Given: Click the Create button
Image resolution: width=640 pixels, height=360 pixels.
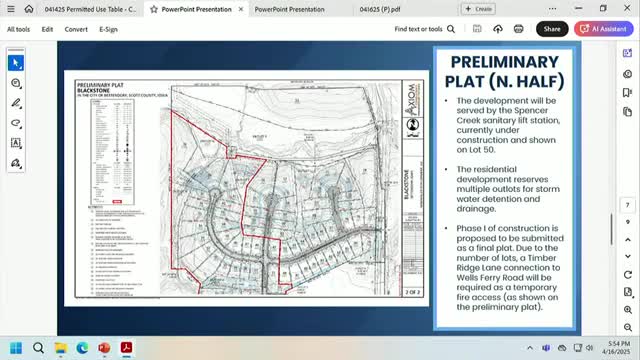Looking at the screenshot, I should [478, 9].
